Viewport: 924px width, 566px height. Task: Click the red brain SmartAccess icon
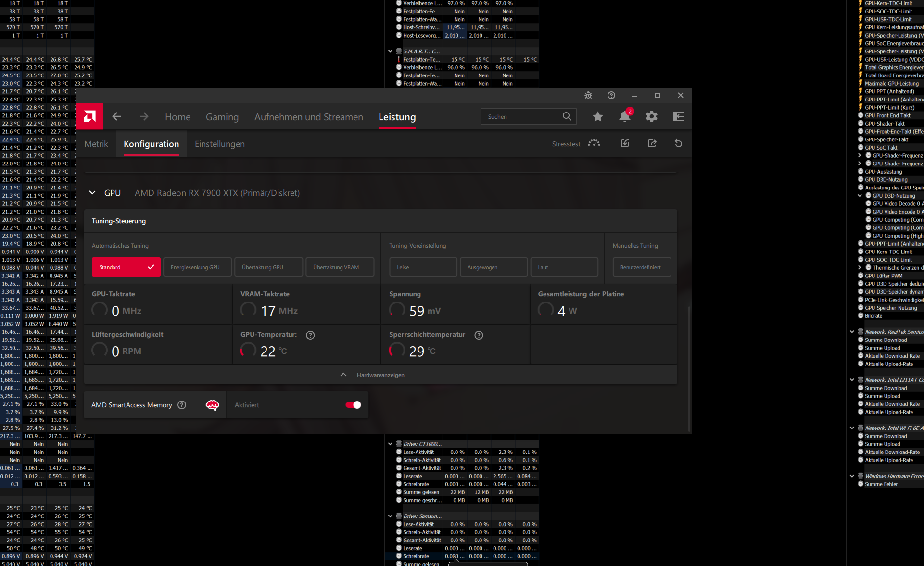(213, 405)
